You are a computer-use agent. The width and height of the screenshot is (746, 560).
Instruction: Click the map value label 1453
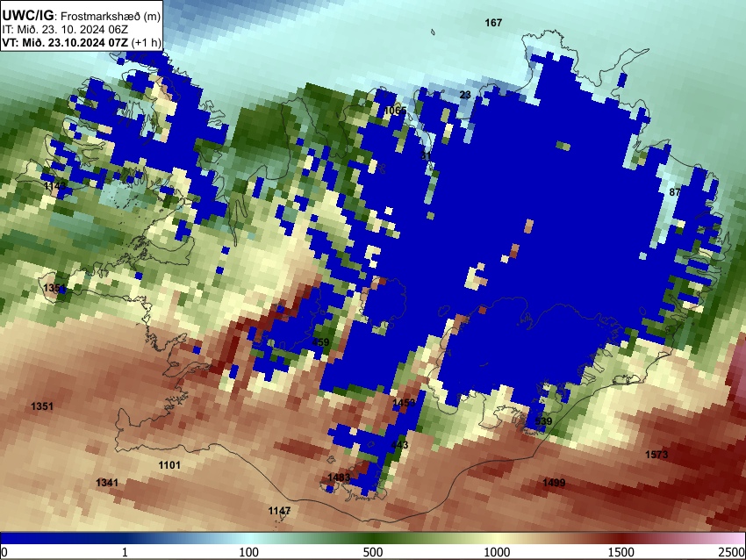click(x=404, y=403)
